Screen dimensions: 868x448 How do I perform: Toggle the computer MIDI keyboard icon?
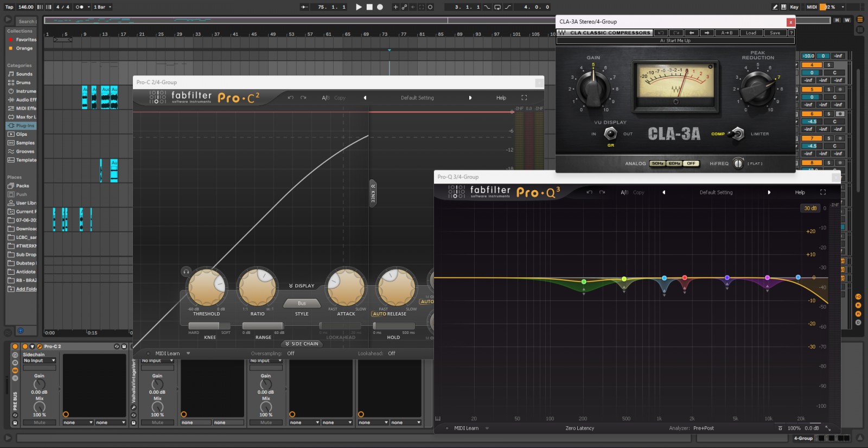pyautogui.click(x=783, y=7)
